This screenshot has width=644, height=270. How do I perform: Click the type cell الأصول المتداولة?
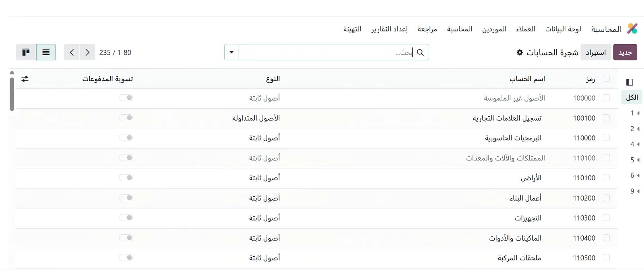[256, 118]
